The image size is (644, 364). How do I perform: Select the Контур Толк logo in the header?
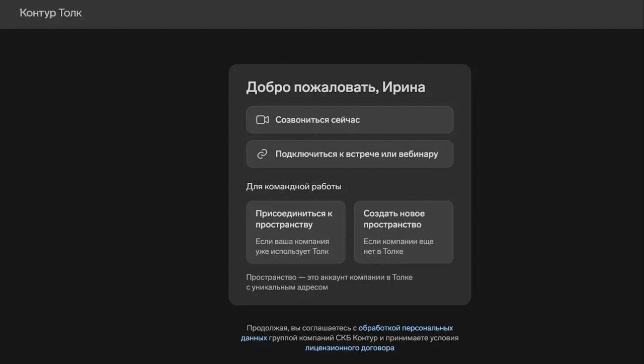pos(50,13)
